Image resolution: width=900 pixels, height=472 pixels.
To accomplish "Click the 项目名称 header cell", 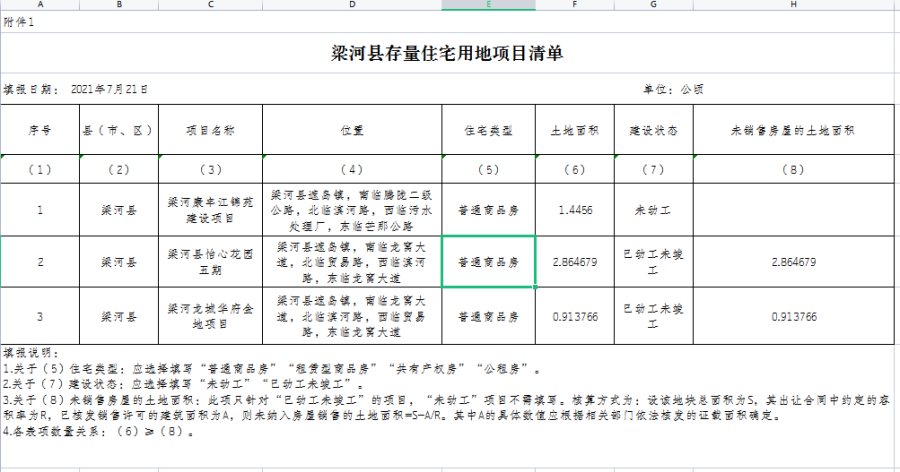I will [x=210, y=130].
